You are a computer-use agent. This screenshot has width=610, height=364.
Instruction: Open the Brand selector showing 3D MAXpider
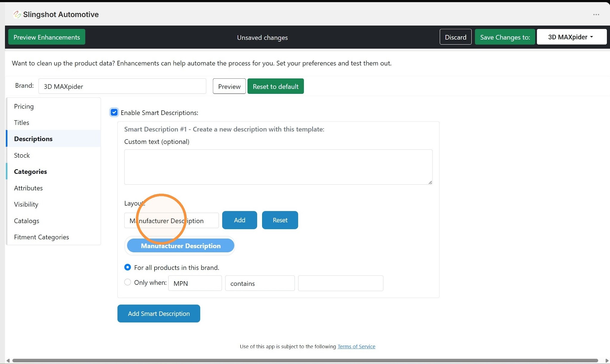click(x=122, y=86)
